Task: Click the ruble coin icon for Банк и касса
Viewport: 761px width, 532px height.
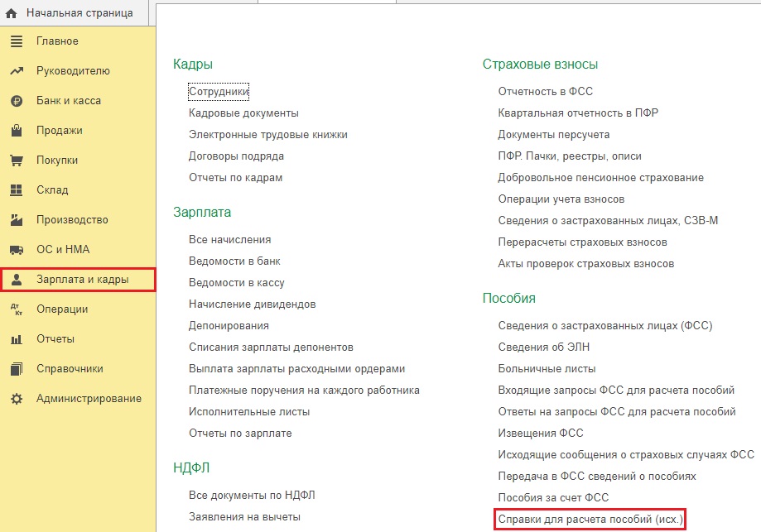Action: [16, 101]
